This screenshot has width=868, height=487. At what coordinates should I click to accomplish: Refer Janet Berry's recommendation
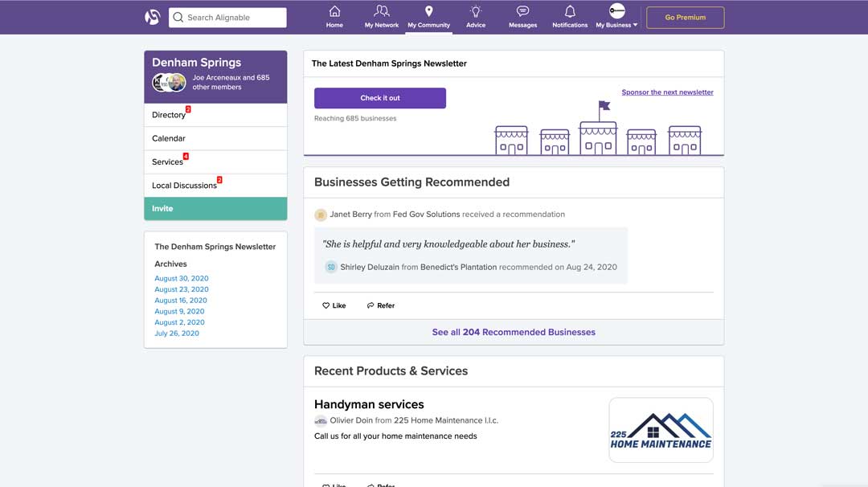point(380,305)
